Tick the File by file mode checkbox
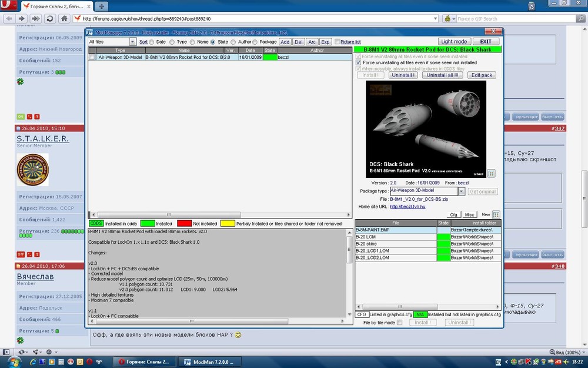This screenshot has width=588, height=368. coord(399,323)
